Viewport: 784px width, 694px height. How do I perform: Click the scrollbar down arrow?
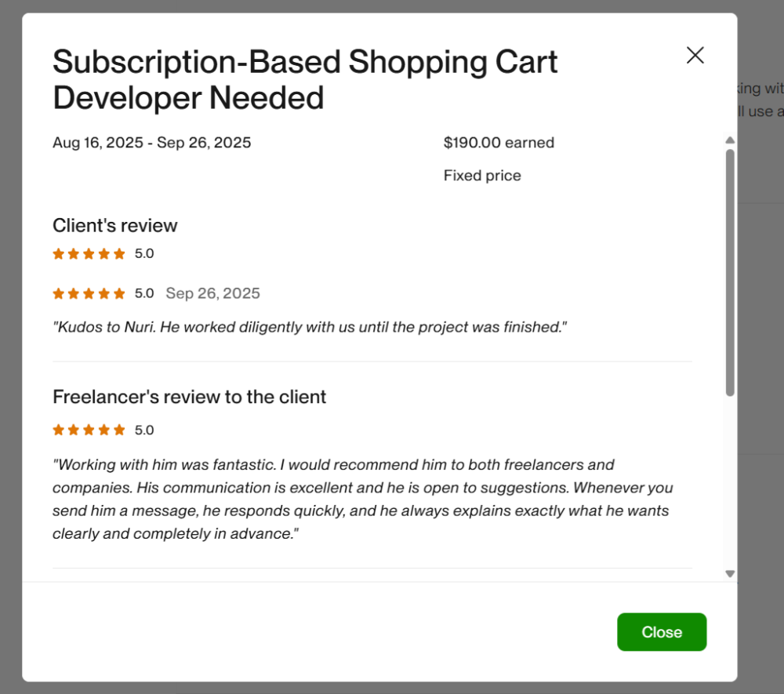(x=730, y=574)
